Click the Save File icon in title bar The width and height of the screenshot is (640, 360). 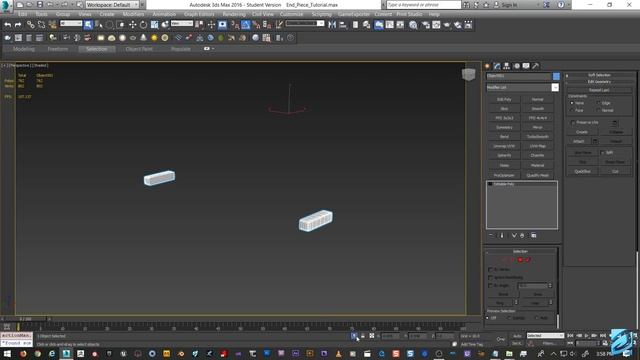40,5
